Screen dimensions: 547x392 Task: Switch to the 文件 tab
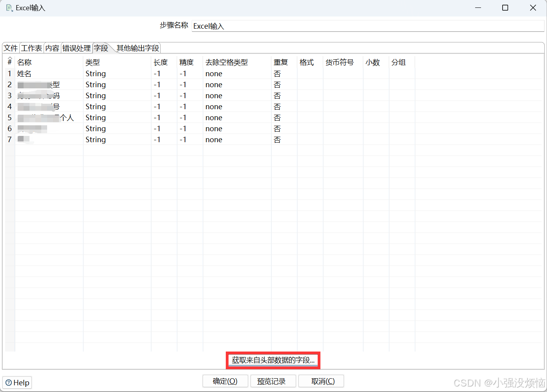(x=10, y=48)
